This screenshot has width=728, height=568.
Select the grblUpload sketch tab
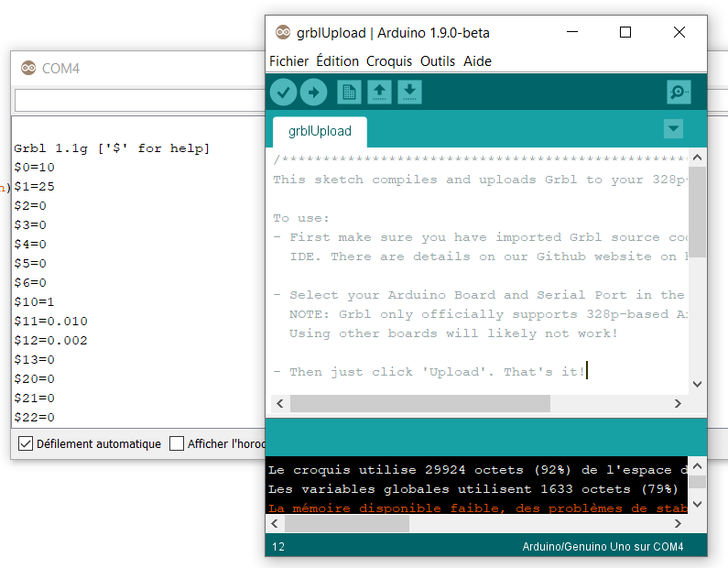[320, 131]
